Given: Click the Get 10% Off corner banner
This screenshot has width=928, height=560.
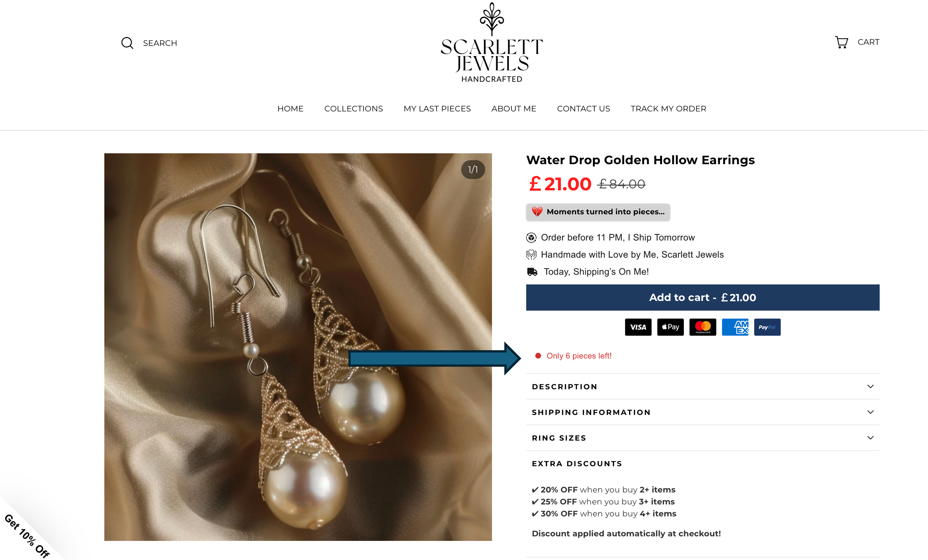Looking at the screenshot, I should [26, 535].
